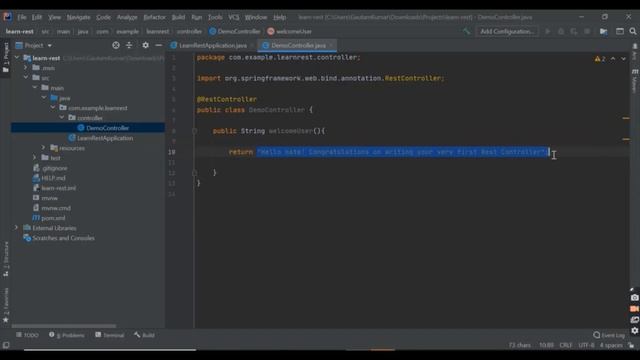Collapse the controller package
640x360 pixels.
pyautogui.click(x=62, y=118)
